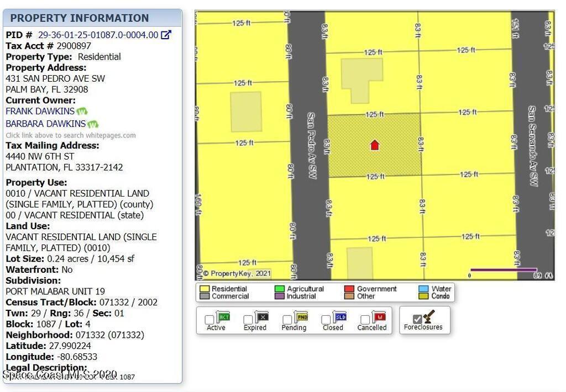
Task: Click the red Cancelled flag icon
Action: point(379,317)
